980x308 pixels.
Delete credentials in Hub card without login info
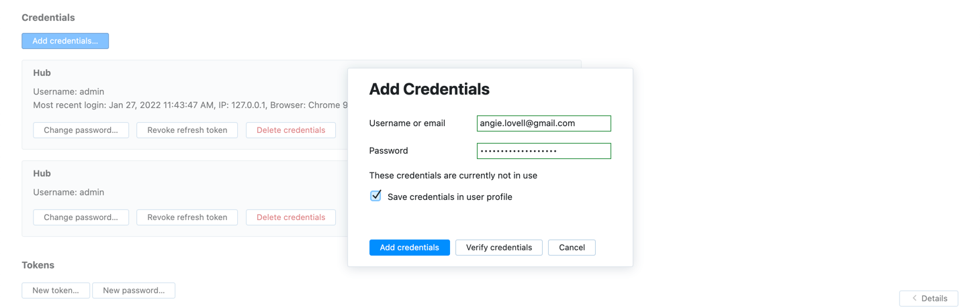coord(291,217)
